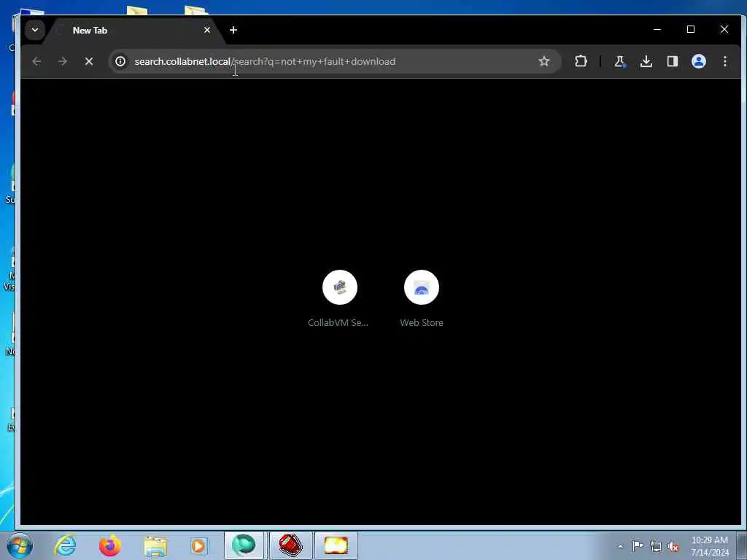View site information icon in address bar
Viewport: 747px width, 560px height.
pos(120,61)
